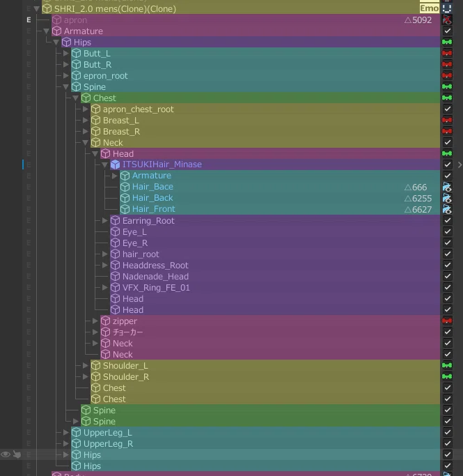Expand the Headdress_Root node
Image resolution: width=463 pixels, height=476 pixels.
[104, 266]
